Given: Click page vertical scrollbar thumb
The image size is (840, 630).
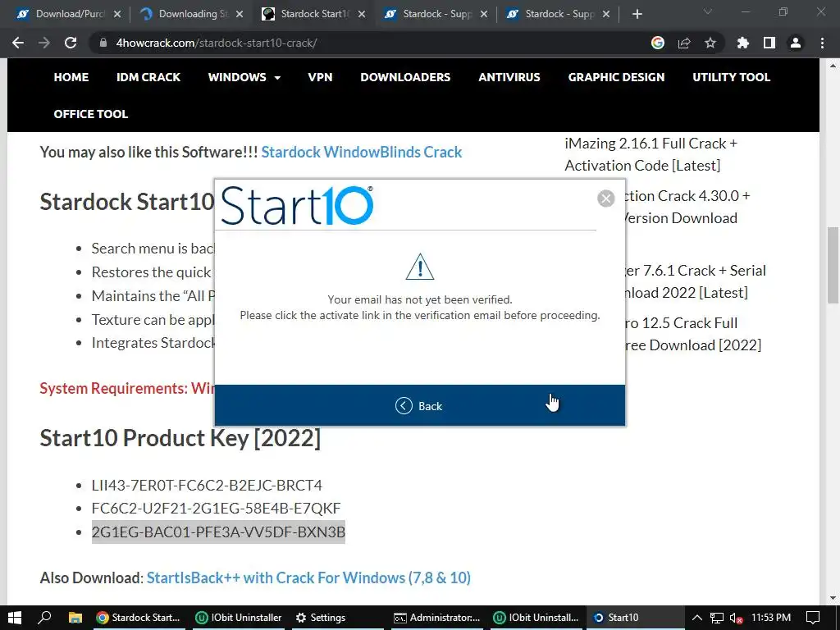Looking at the screenshot, I should (833, 265).
